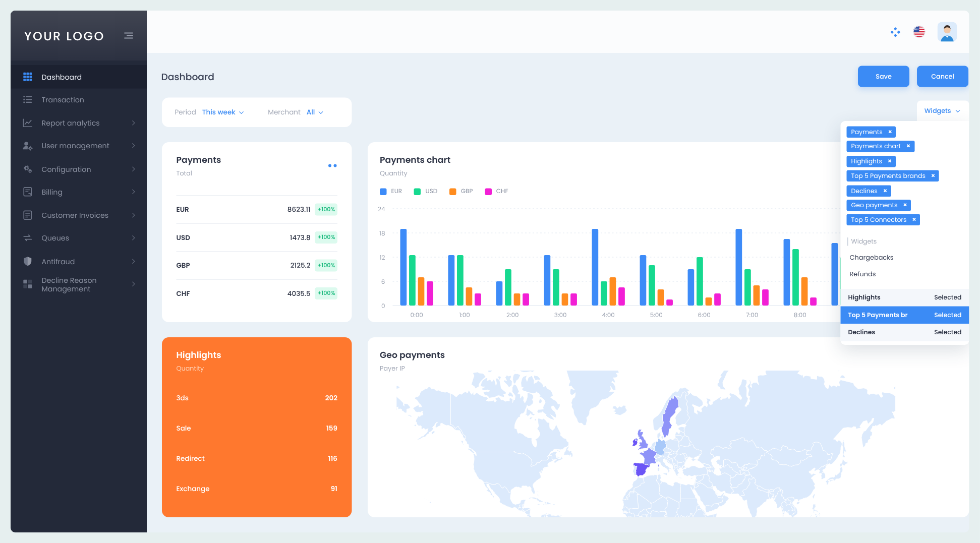
Task: Click the Cancel button
Action: click(x=942, y=77)
